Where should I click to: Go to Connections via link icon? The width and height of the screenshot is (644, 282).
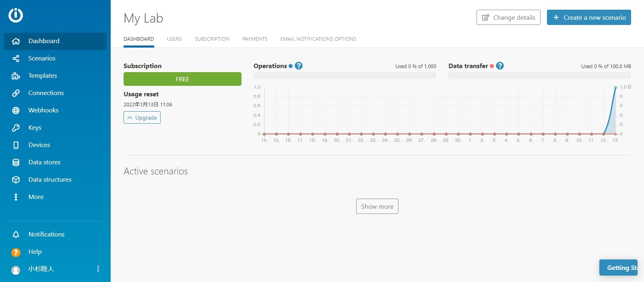click(16, 93)
